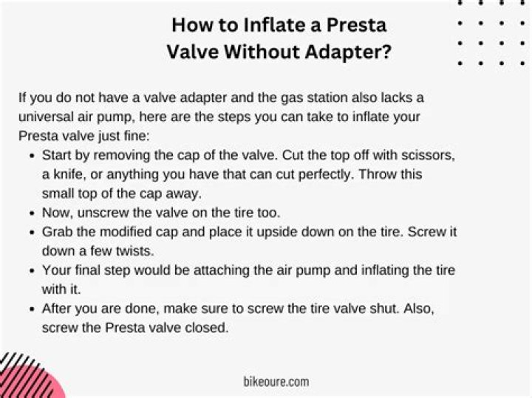Click the bullet before 'After you are done'
This screenshot has height=398, width=532.
(31, 309)
